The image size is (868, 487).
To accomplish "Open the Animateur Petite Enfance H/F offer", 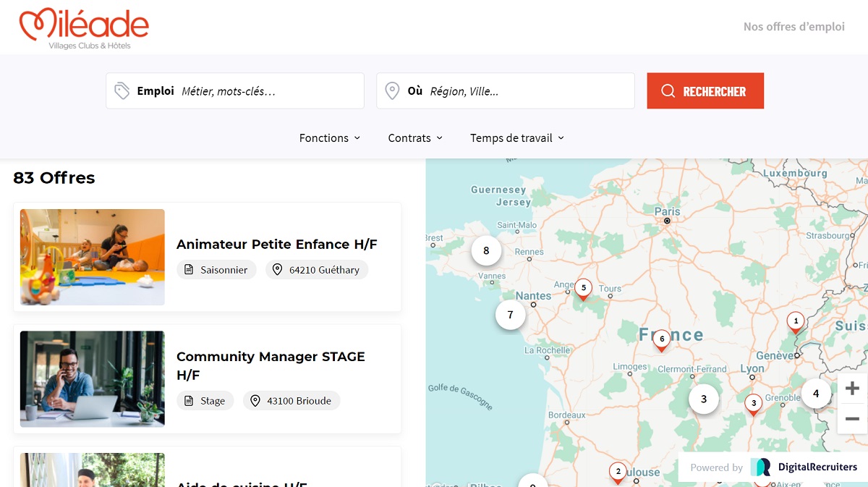I will [x=276, y=245].
